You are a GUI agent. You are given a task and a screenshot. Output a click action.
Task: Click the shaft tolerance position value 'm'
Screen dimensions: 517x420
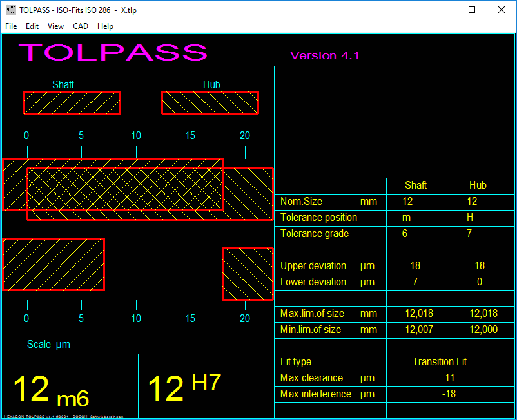click(x=406, y=218)
